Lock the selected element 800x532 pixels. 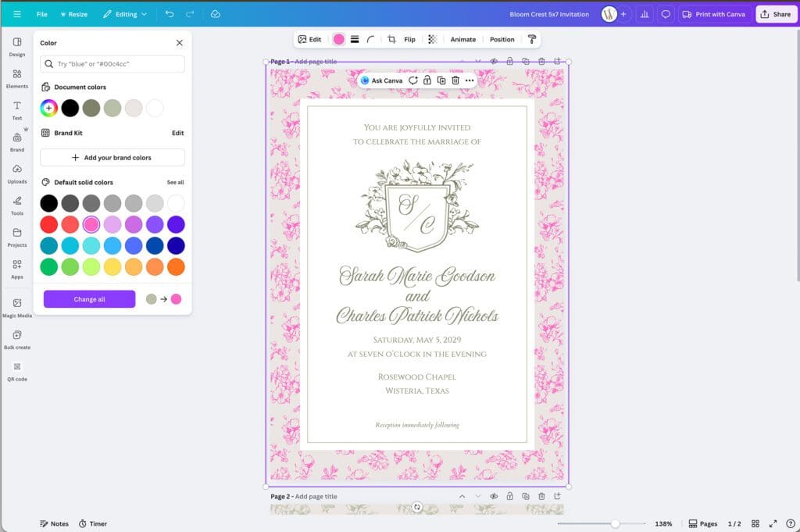(427, 80)
